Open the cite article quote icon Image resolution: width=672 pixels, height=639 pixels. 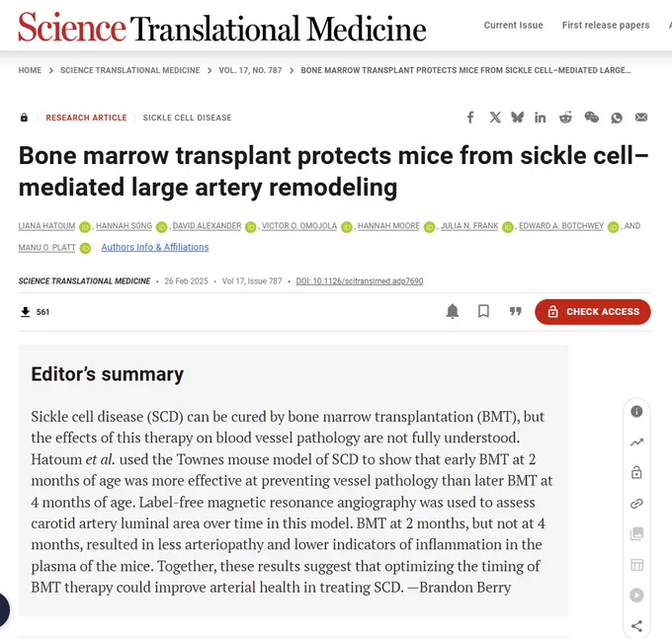(x=515, y=311)
